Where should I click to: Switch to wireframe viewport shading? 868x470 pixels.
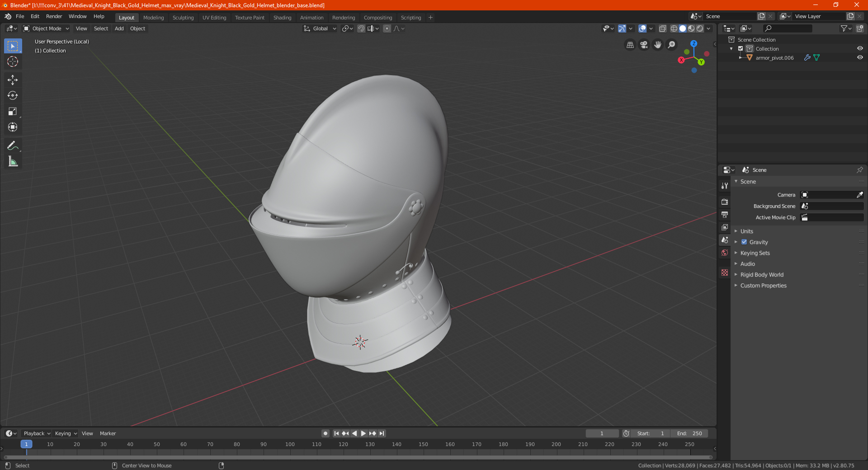click(x=674, y=28)
